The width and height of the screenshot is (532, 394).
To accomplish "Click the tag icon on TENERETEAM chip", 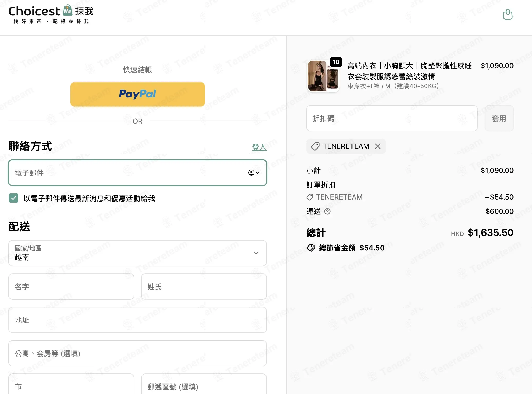I will coord(315,146).
